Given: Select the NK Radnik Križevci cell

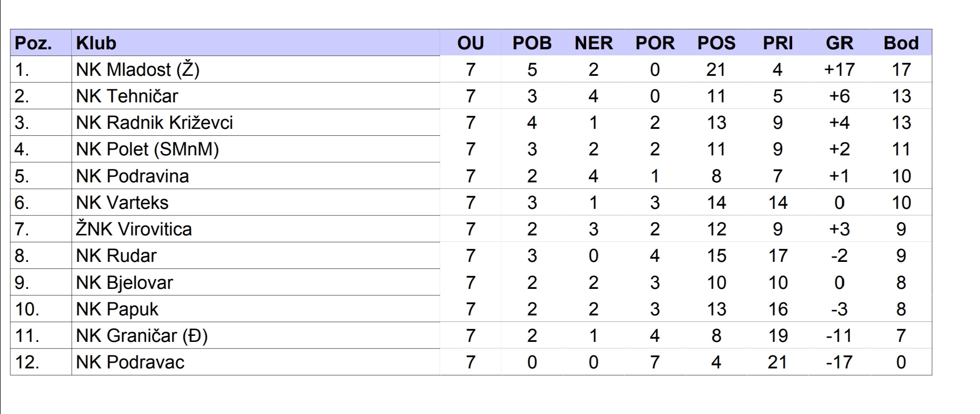Looking at the screenshot, I should pos(154,123).
